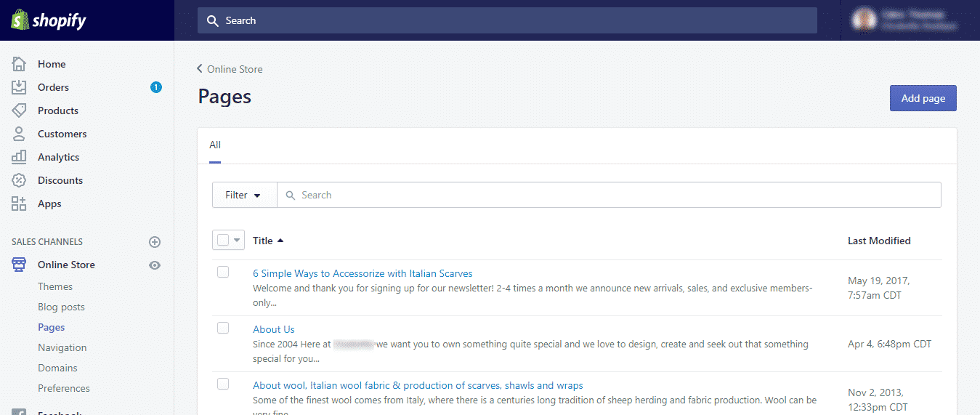Click the Add page button

point(923,98)
